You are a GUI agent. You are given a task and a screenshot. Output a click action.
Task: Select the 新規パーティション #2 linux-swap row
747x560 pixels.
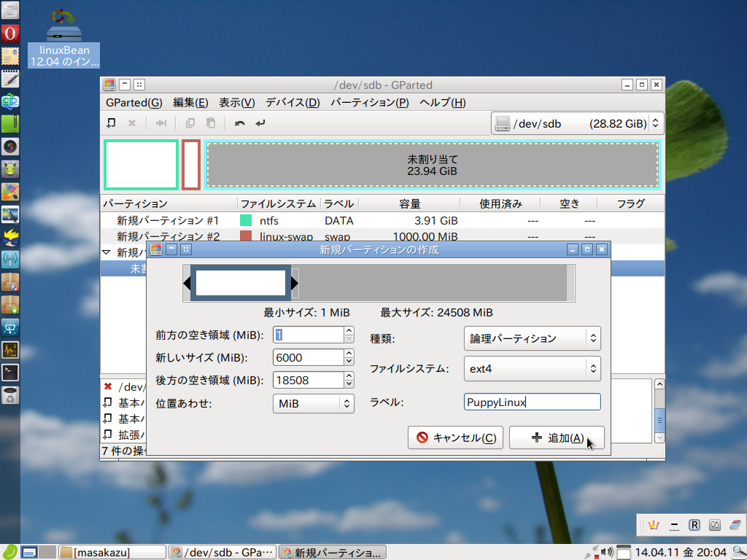tap(382, 236)
